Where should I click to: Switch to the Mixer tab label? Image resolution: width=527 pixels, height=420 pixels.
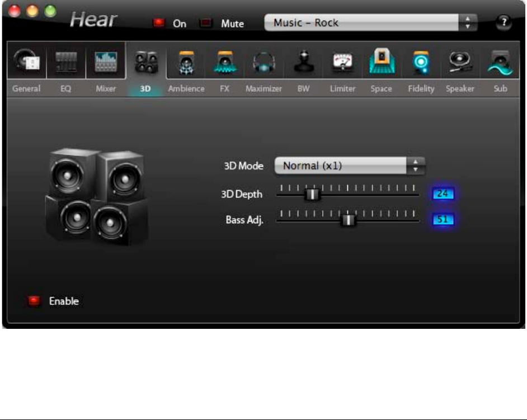(x=106, y=89)
